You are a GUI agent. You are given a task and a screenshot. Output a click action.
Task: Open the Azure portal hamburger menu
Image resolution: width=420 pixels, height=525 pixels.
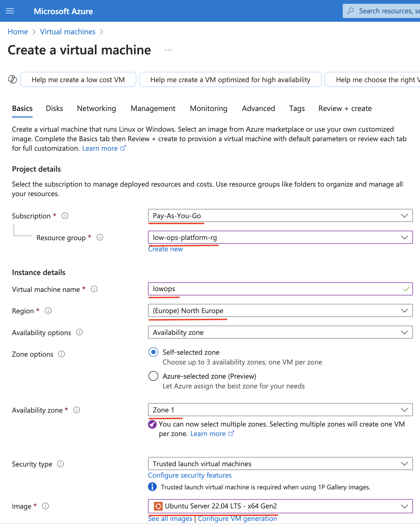click(x=10, y=11)
